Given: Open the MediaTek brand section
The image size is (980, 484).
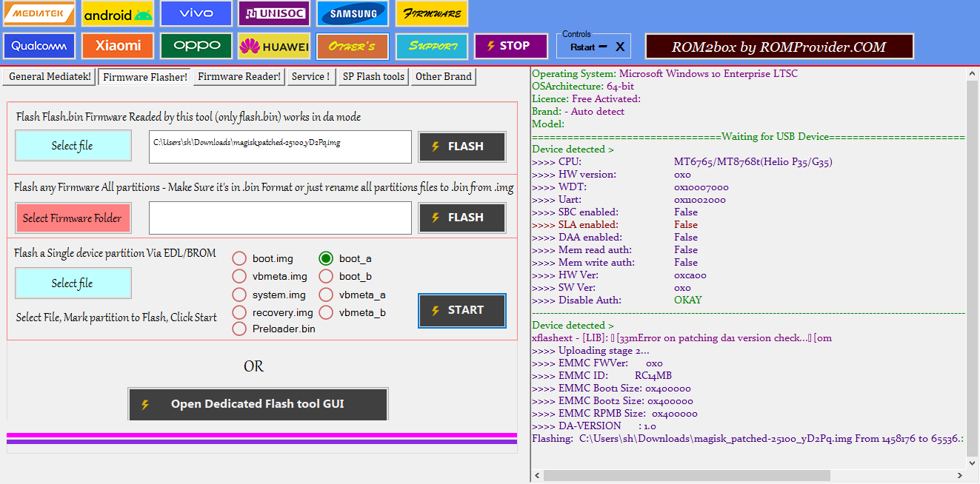Looking at the screenshot, I should coord(39,13).
